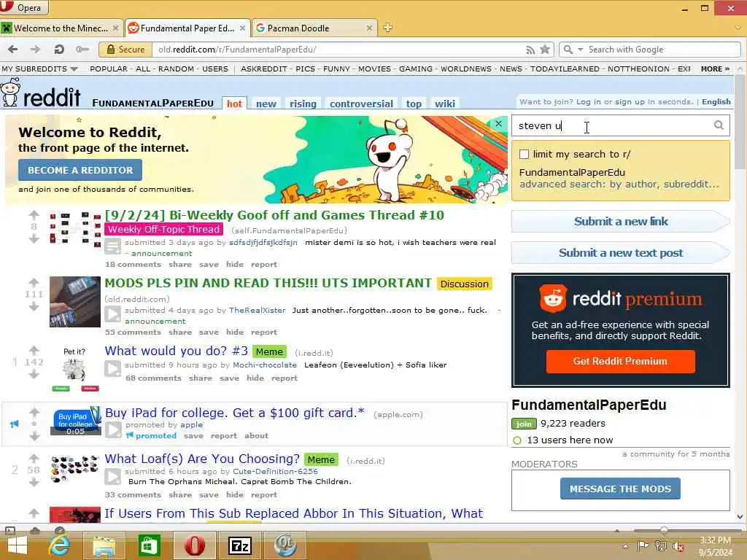Screen dimensions: 747x560
Task: Show hidden system tray icons
Action: pos(625,546)
